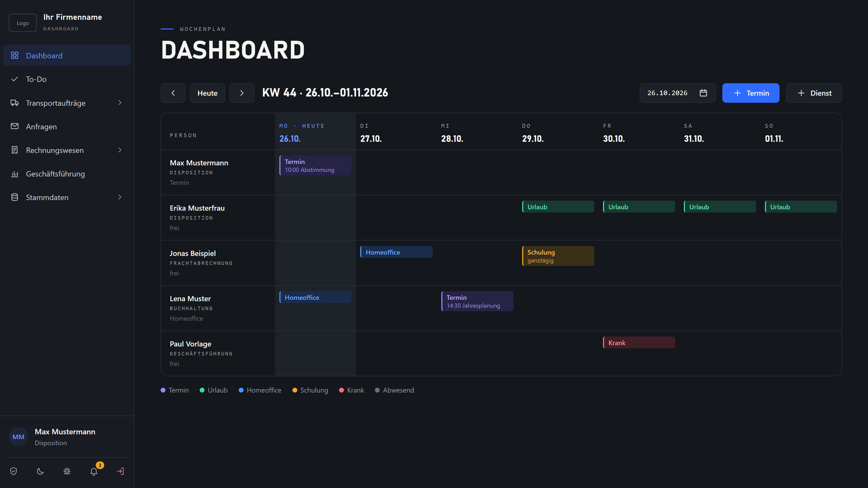Click the green Urlaub legend dot
The height and width of the screenshot is (488, 868).
coord(202,390)
